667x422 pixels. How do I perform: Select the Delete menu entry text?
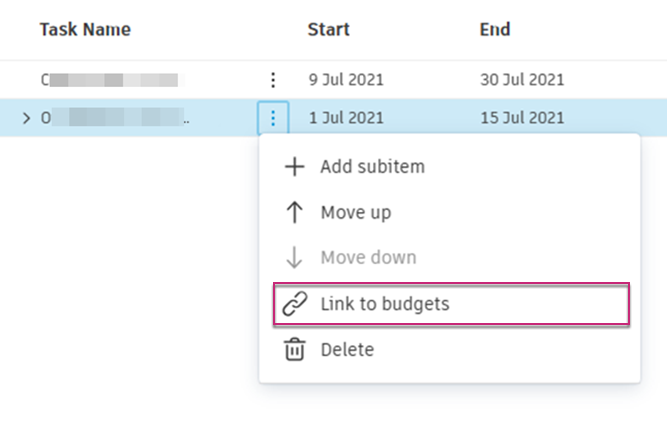tap(347, 350)
